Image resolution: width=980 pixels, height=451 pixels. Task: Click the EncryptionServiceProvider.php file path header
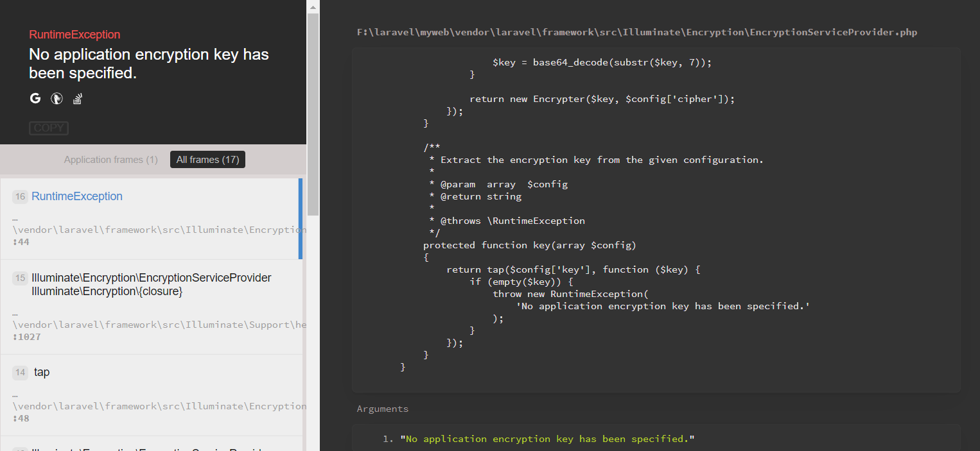pos(636,31)
